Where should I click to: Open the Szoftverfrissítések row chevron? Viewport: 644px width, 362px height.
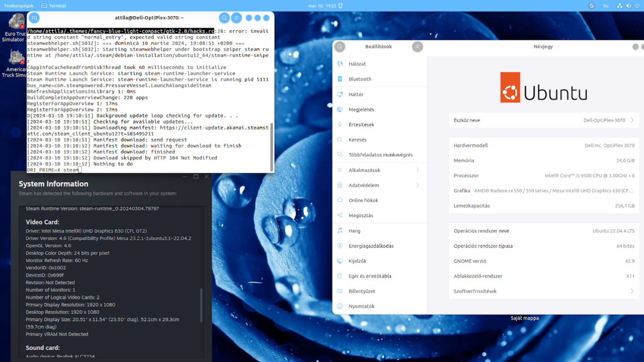[632, 291]
